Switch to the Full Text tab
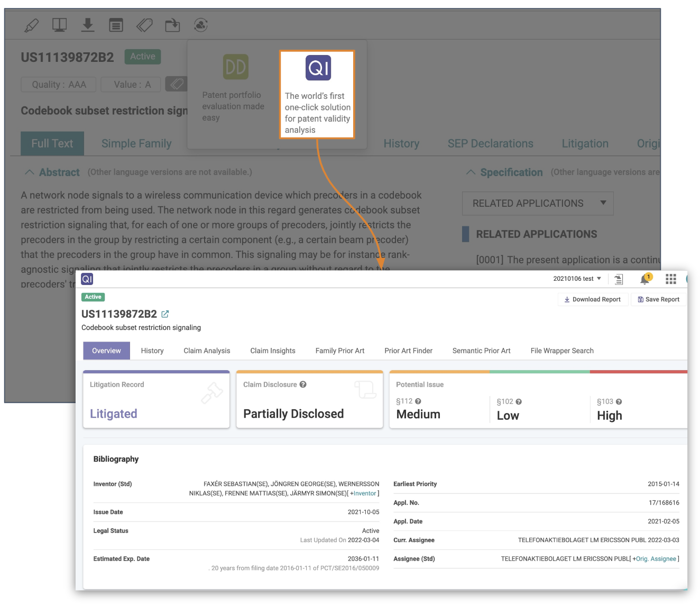Screen dimensions: 700x606 [52, 143]
